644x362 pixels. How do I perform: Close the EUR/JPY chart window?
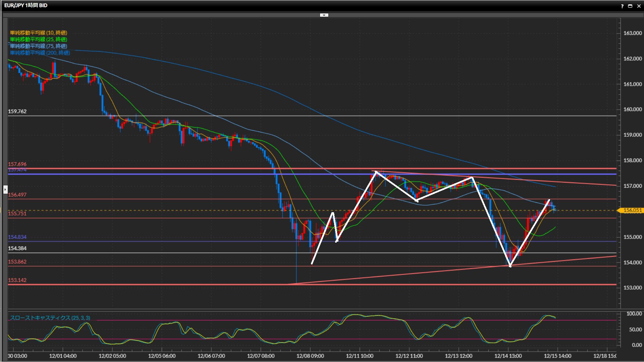pyautogui.click(x=639, y=6)
